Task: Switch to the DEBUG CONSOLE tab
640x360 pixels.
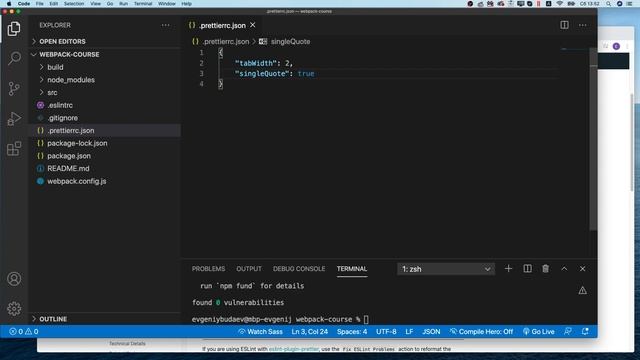Action: click(x=299, y=269)
